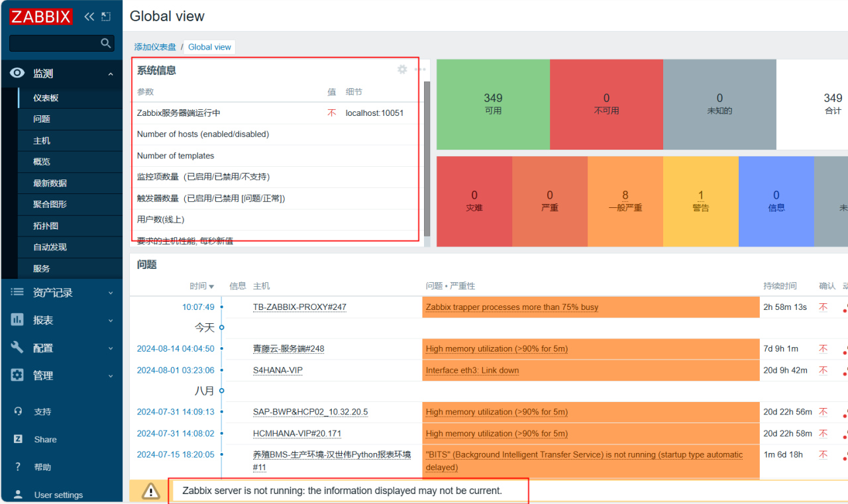
Task: Open 聚合图形 in the sidebar
Action: [x=50, y=204]
